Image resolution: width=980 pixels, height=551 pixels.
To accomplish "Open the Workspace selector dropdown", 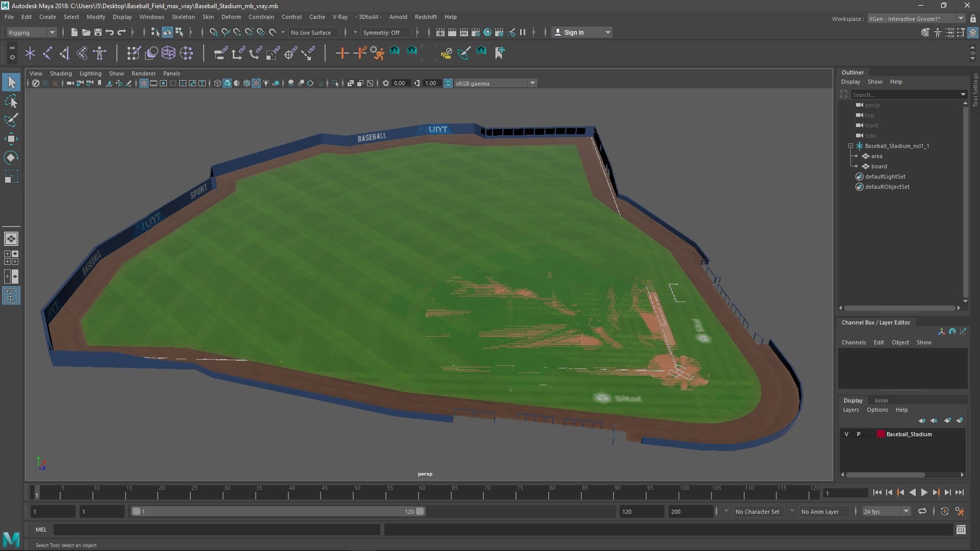I will click(916, 18).
